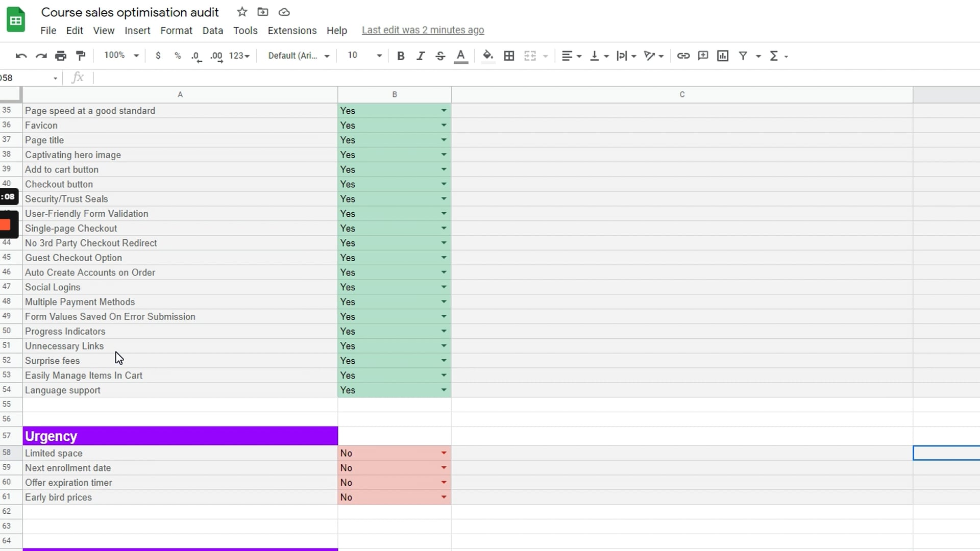Select the Paint format tool
The image size is (980, 551).
coord(81,56)
